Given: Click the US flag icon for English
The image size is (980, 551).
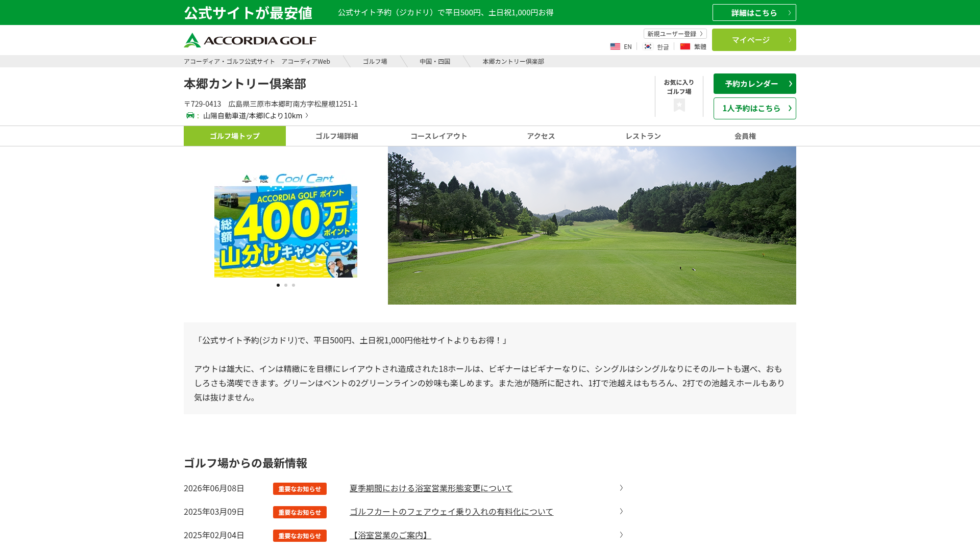Looking at the screenshot, I should pyautogui.click(x=615, y=46).
